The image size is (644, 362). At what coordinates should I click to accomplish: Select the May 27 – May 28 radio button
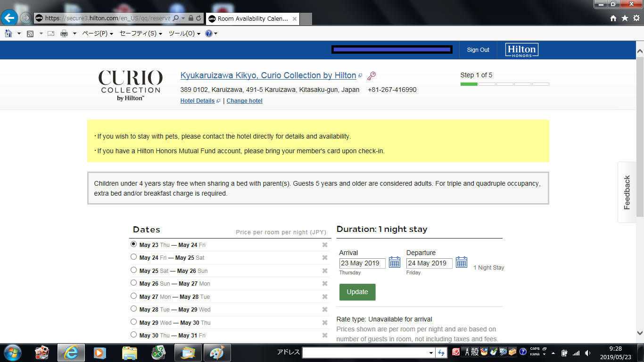click(x=133, y=296)
